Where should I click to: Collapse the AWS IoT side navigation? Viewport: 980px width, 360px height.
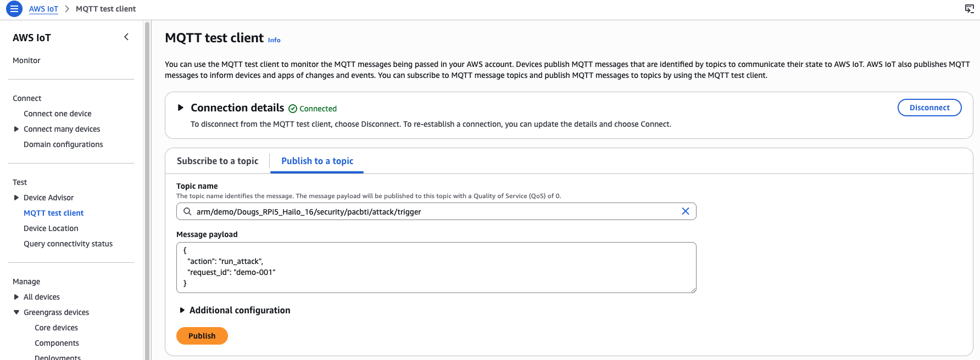pos(126,37)
